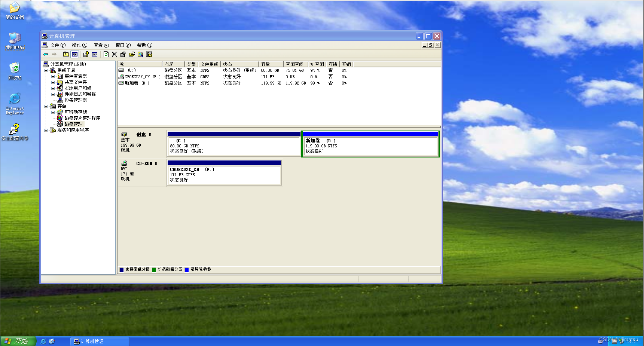644x346 pixels.
Task: Click the 事件查看器 tree icon
Action: (60, 76)
